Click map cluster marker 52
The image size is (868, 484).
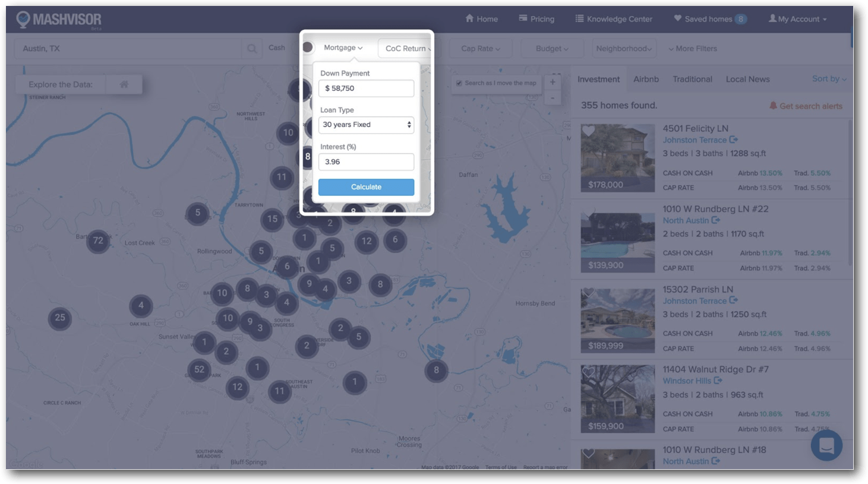(199, 369)
